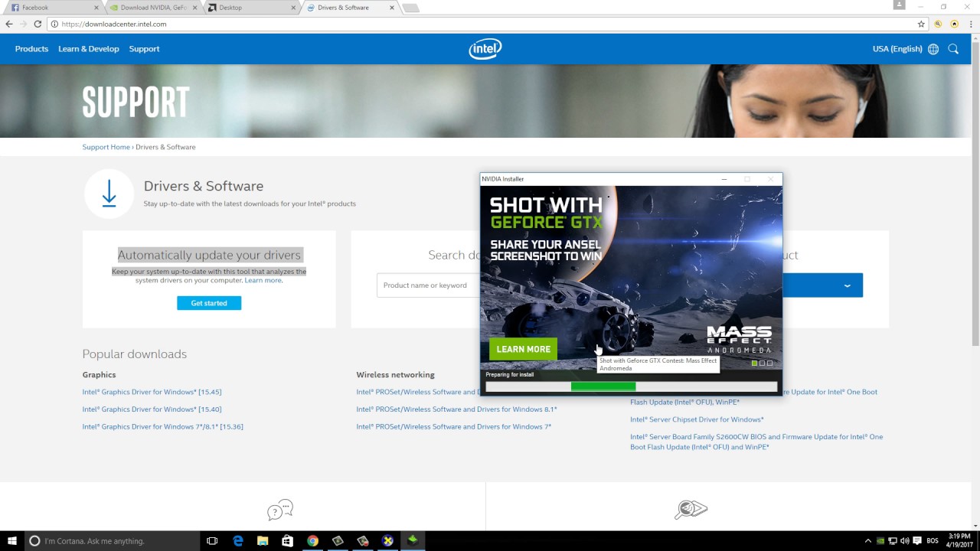Click the first yellow Chrome extension icon
Screen dimensions: 980x551
click(938, 24)
